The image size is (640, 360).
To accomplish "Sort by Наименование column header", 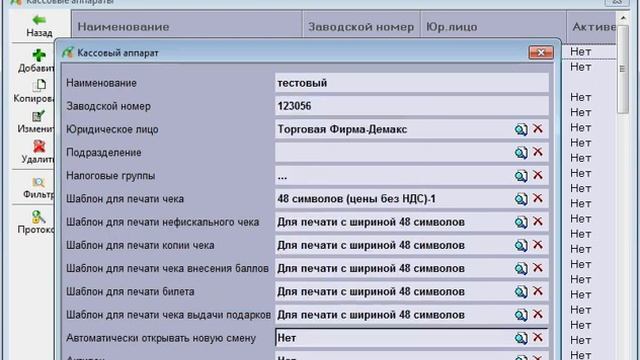I will pyautogui.click(x=187, y=27).
